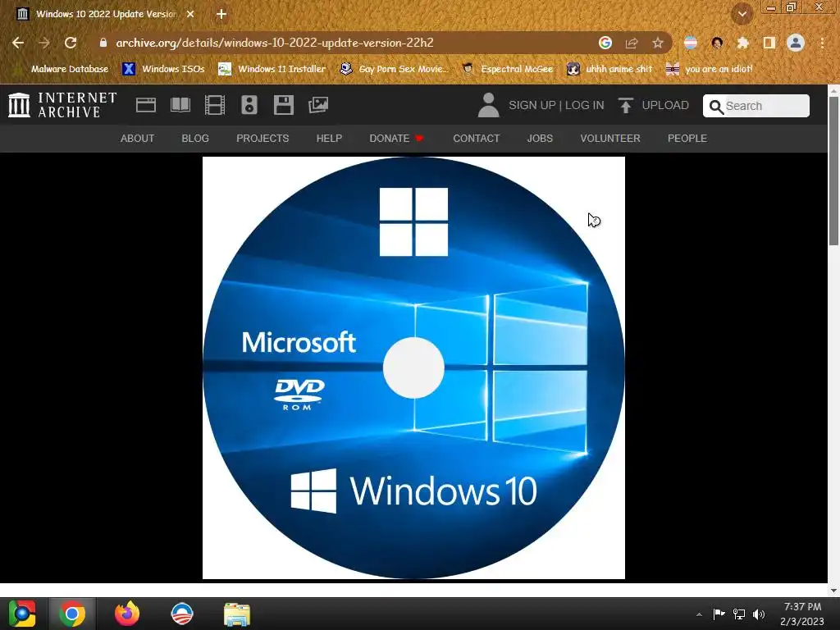Open the tab search dropdown arrow
The image size is (840, 630).
[x=742, y=14]
